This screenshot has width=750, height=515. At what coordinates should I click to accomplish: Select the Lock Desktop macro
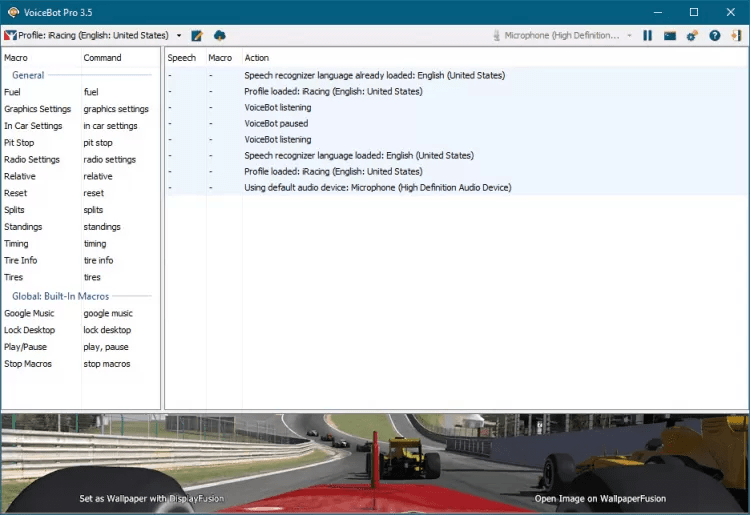(x=29, y=330)
